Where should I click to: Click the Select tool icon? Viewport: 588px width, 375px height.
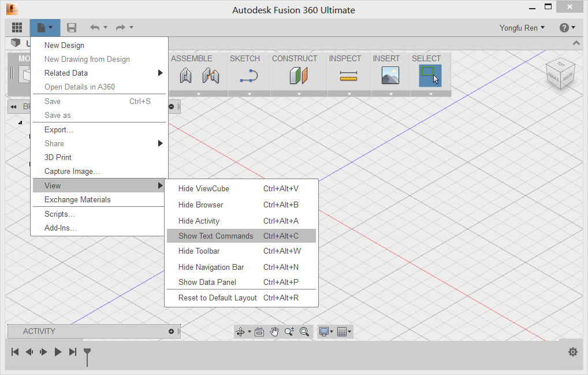tap(430, 75)
